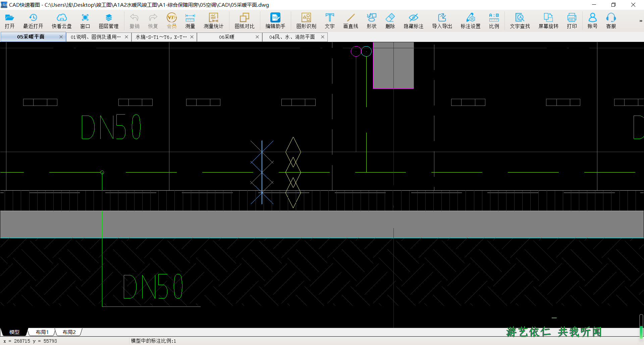Viewport: 644px width, 345px height.
Task: Click the 恢复 redo icon
Action: coord(153,21)
